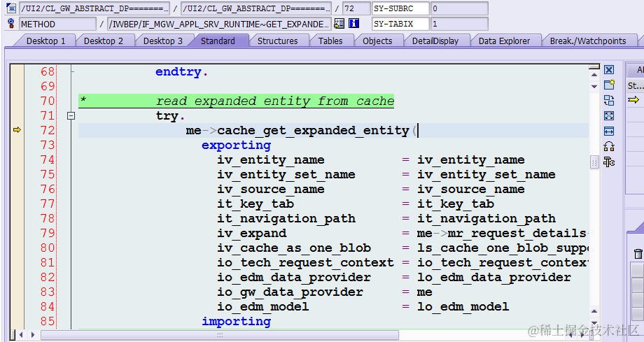Click the swap tools icon with green and orange squares
Screen dimensions: 644x342
[609, 146]
